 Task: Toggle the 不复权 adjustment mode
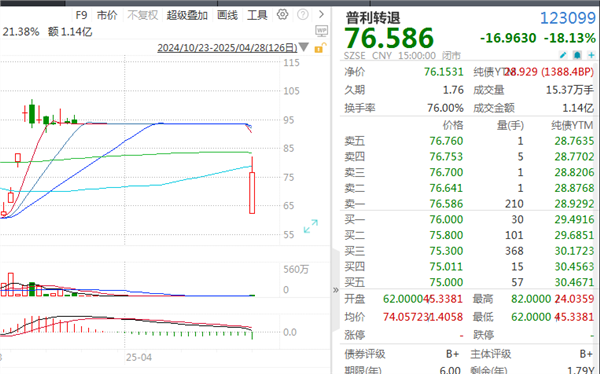142,15
